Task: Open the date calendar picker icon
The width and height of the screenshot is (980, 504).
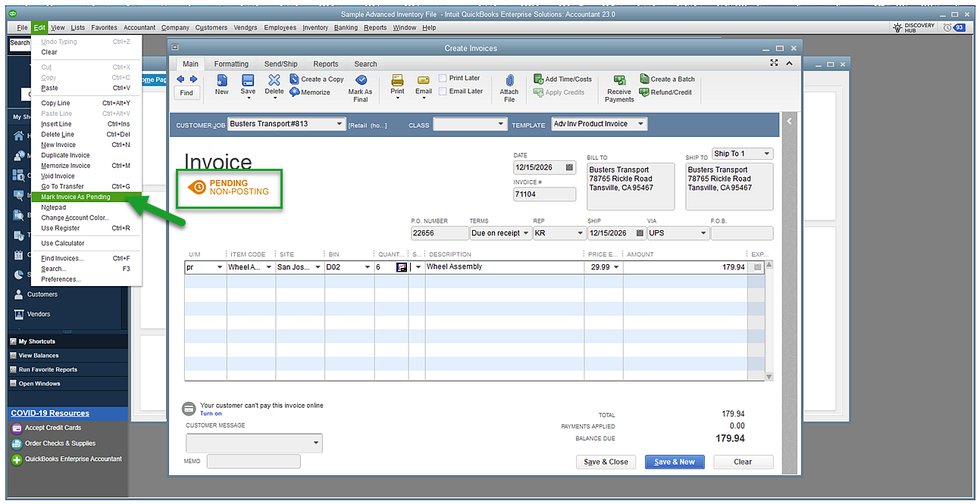Action: (x=569, y=168)
